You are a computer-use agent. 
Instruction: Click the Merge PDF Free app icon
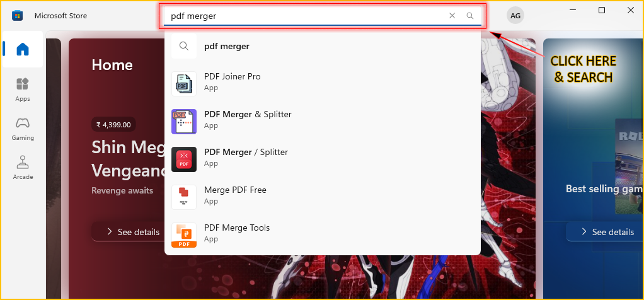coord(184,197)
